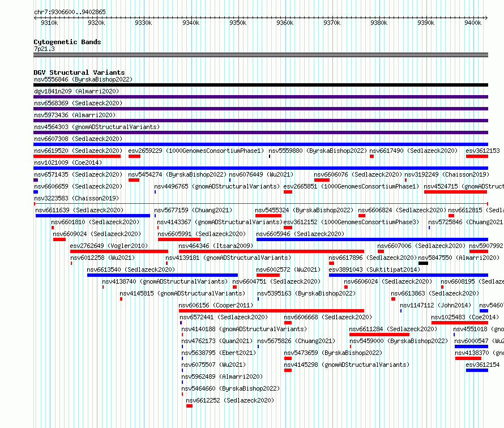
Task: Click nsv6607006 (Sedlazeck2020) label
Action: click(x=421, y=246)
